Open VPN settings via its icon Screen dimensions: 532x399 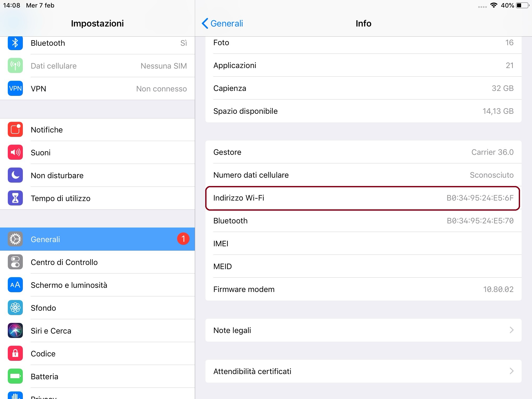pyautogui.click(x=15, y=89)
